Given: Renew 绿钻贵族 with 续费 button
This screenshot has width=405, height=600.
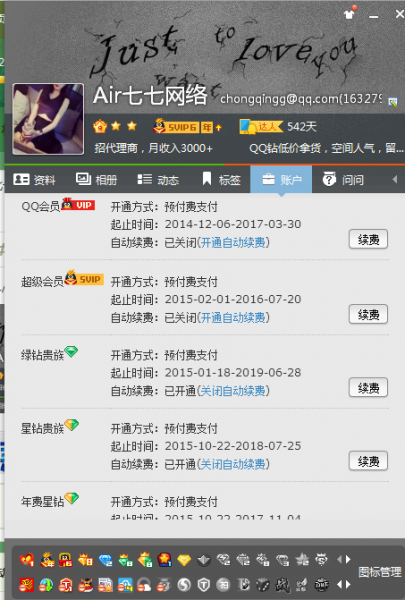Looking at the screenshot, I should (368, 388).
